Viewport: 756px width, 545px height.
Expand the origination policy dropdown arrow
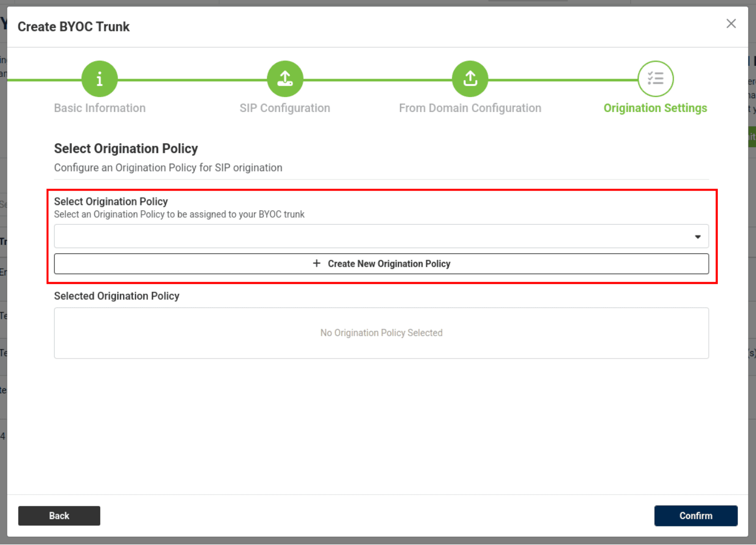tap(698, 237)
